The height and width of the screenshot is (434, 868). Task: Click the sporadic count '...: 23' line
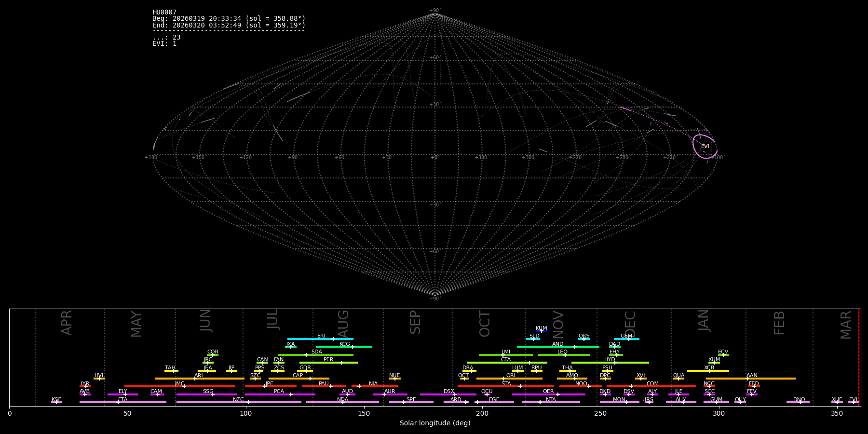(x=166, y=38)
